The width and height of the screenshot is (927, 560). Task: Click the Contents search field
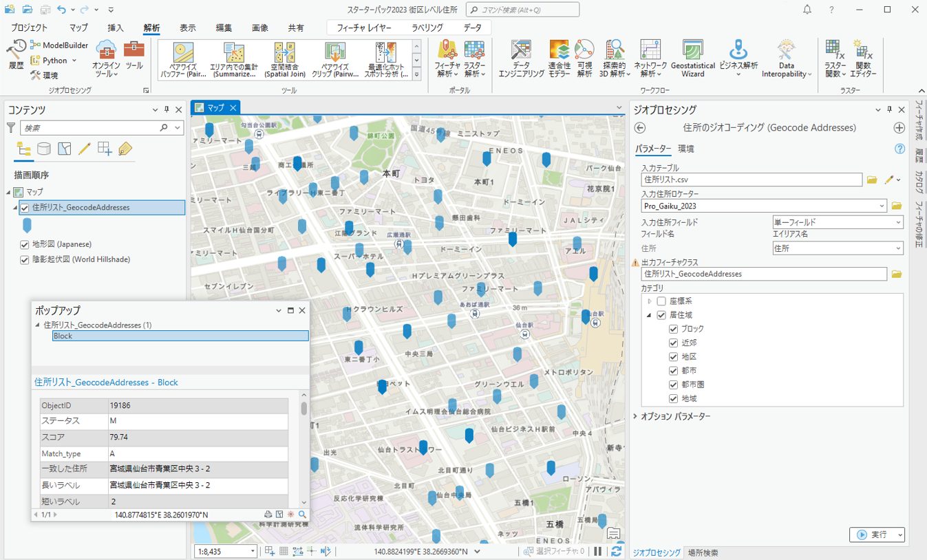coord(89,128)
